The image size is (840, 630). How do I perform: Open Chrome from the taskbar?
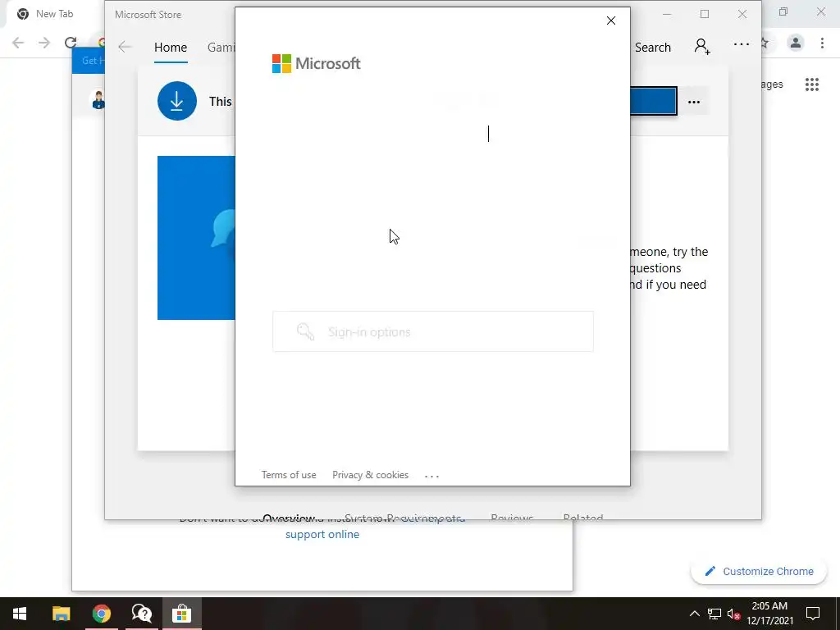tap(101, 614)
